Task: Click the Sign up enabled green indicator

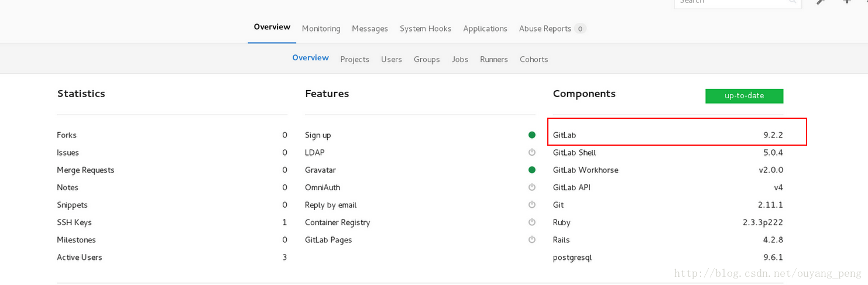Action: coord(531,135)
